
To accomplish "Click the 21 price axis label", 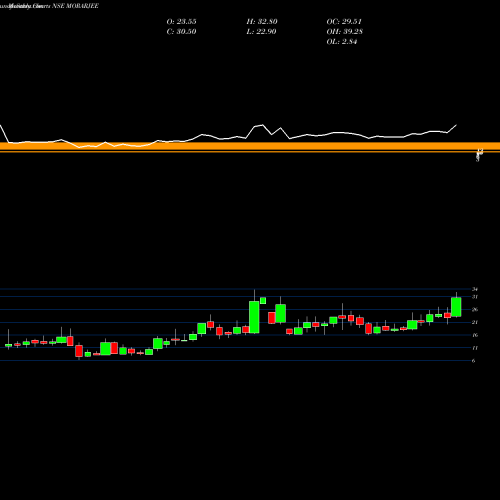I will tap(475, 322).
